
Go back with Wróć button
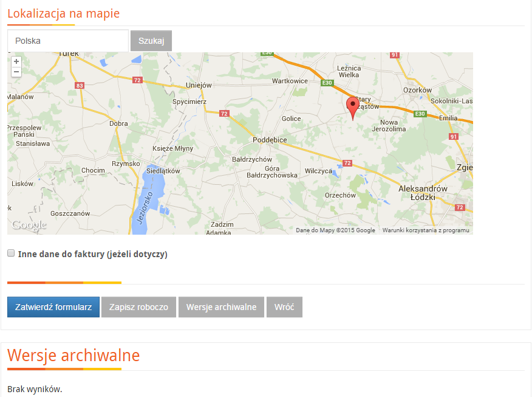click(x=284, y=307)
